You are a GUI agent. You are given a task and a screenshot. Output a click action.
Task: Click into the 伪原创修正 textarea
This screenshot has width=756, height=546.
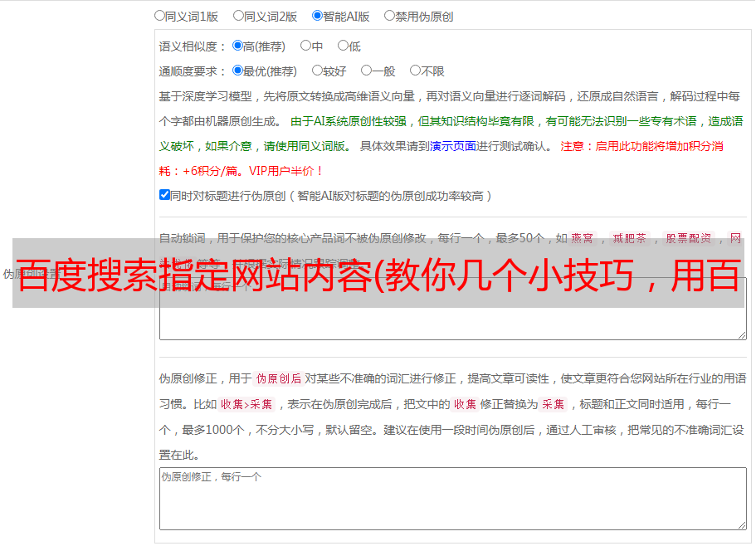coord(453,499)
